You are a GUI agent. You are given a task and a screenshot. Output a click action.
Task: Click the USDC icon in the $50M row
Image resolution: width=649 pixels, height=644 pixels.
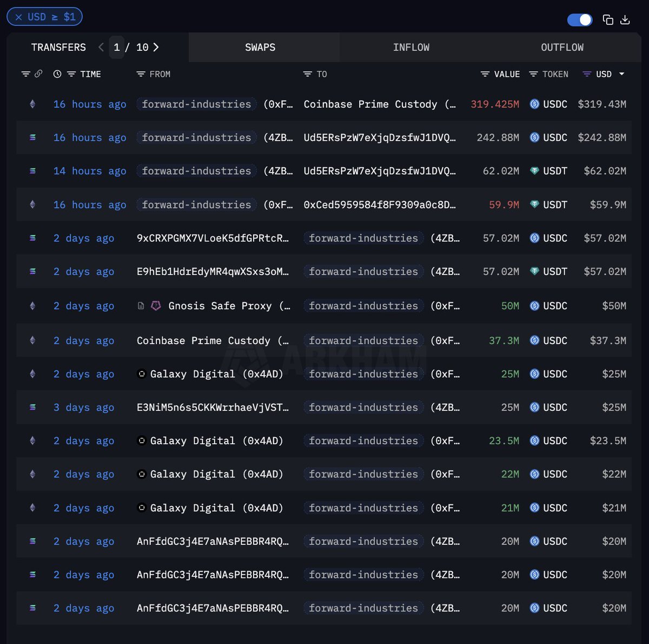point(534,306)
